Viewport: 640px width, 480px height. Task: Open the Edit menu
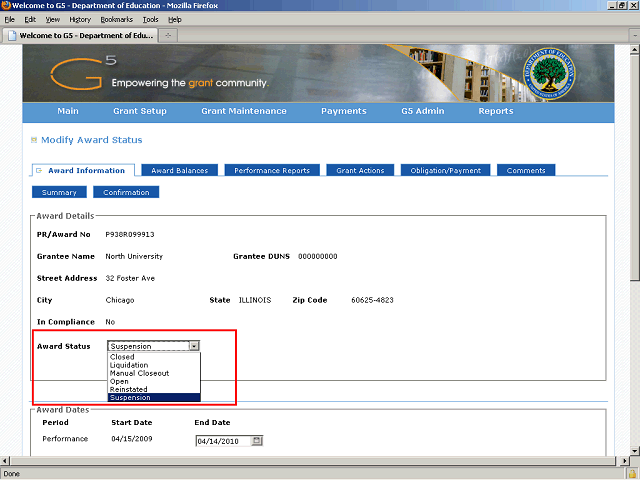click(x=30, y=20)
